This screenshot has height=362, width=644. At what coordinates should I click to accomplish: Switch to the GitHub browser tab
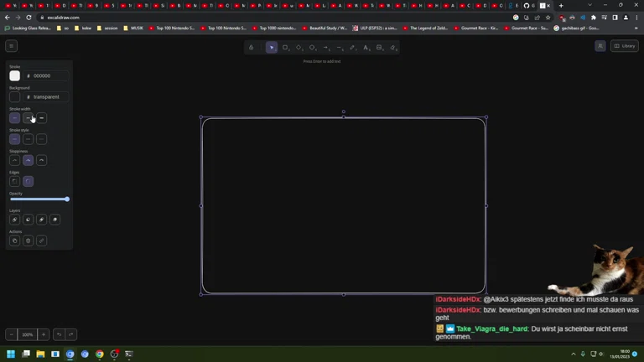[x=529, y=5]
